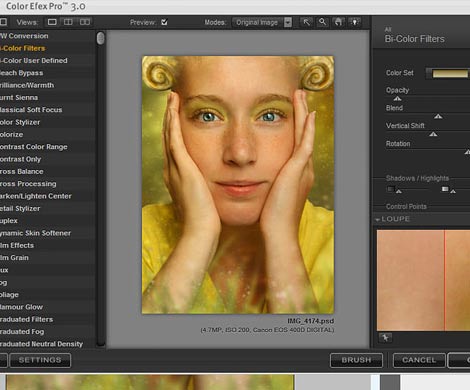Click the portrait preview image

pyautogui.click(x=238, y=185)
